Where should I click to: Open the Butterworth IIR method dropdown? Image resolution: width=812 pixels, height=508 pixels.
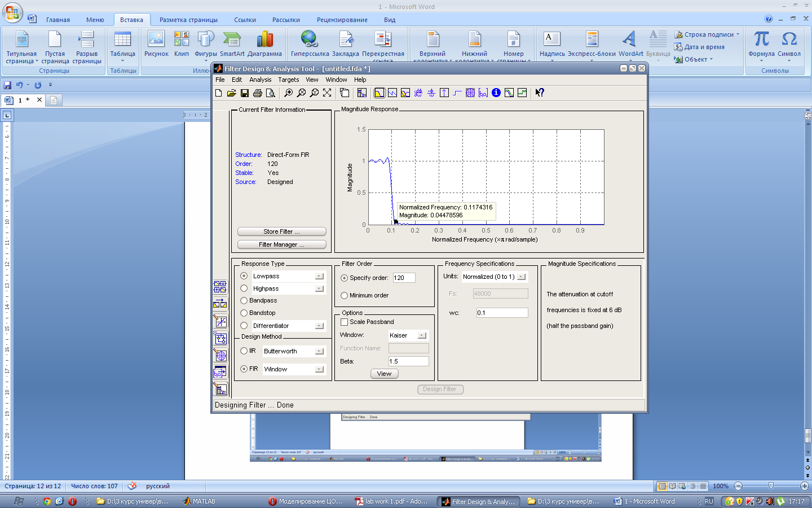pos(319,352)
